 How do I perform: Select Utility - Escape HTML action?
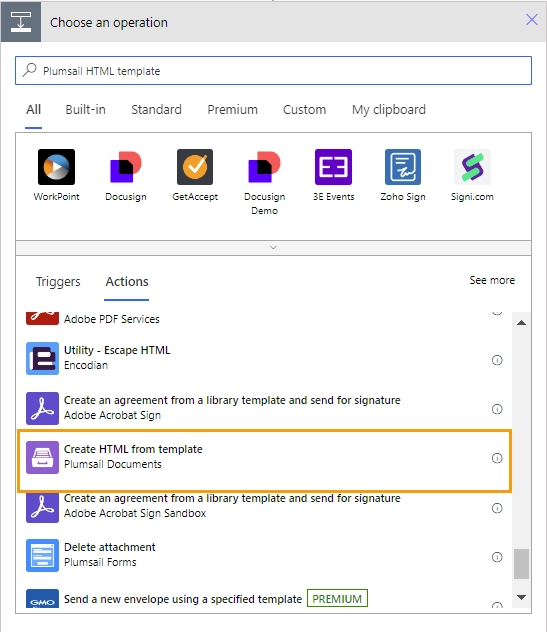pos(264,358)
